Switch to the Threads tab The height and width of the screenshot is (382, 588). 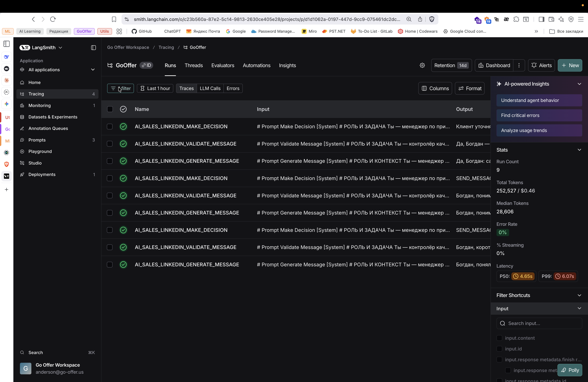193,65
